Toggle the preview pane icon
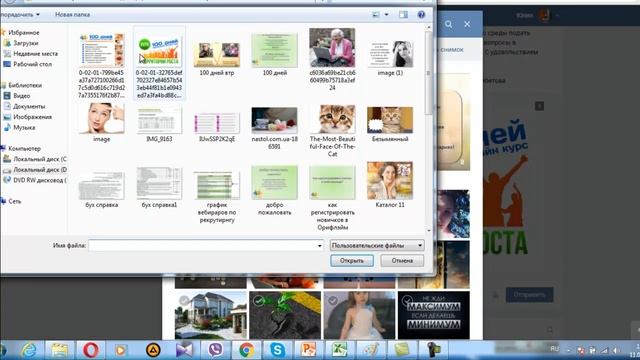Screen dimensions: 640x360 pos(403,15)
